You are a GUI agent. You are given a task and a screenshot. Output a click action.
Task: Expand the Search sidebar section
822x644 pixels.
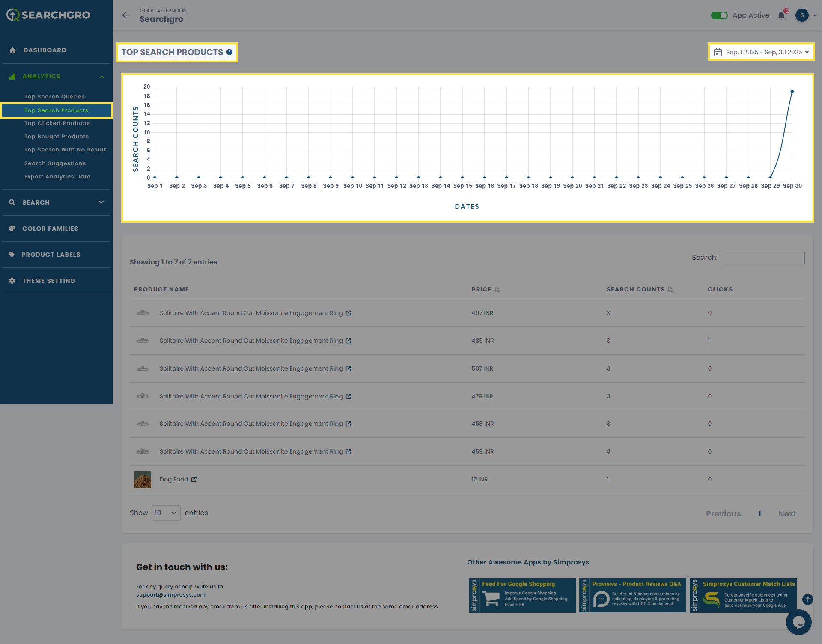[56, 202]
